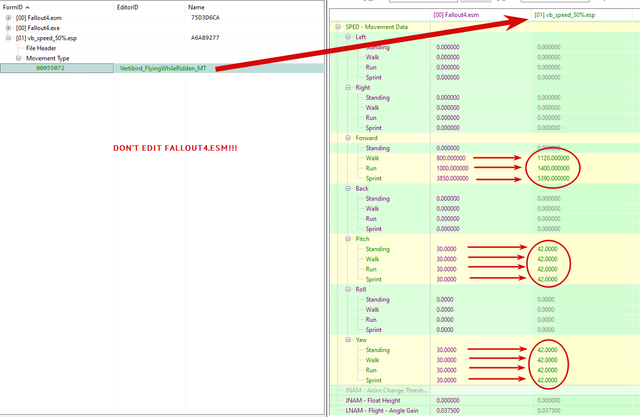The width and height of the screenshot is (640, 417).
Task: Select the Back Sprint label
Action: [373, 229]
